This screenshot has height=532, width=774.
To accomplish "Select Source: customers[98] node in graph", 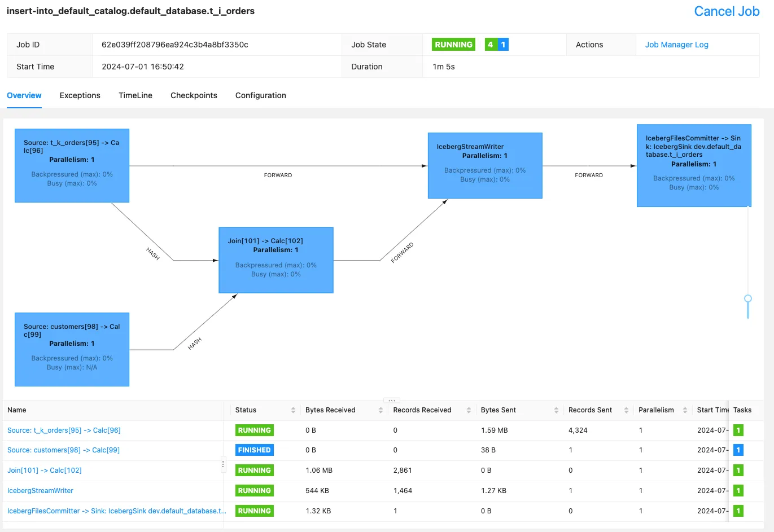I will 72,349.
